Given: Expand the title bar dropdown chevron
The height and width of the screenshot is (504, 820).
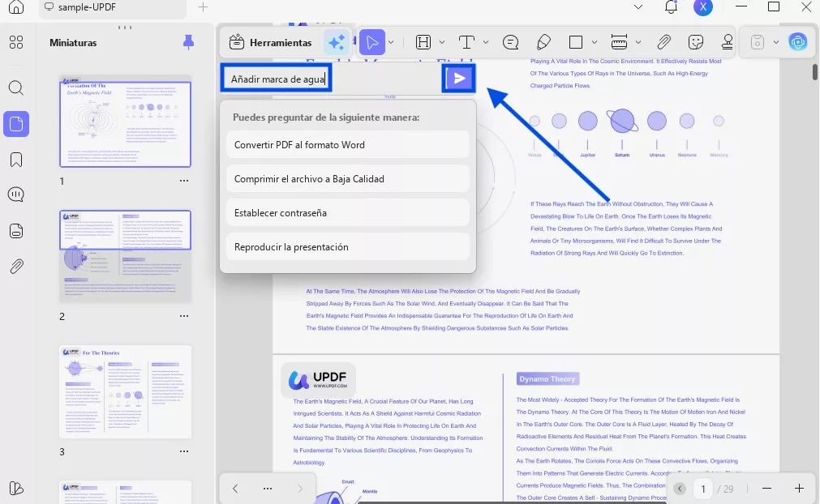Looking at the screenshot, I should click(638, 6).
